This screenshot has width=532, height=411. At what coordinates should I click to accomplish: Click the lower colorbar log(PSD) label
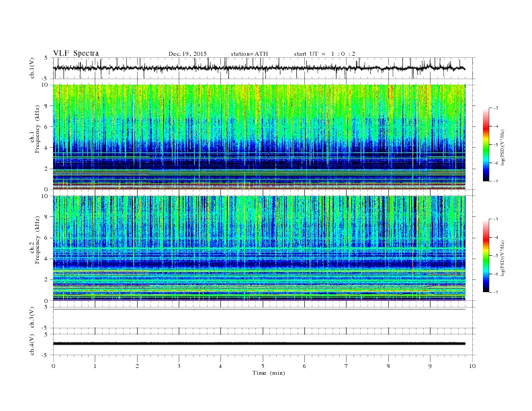502,258
